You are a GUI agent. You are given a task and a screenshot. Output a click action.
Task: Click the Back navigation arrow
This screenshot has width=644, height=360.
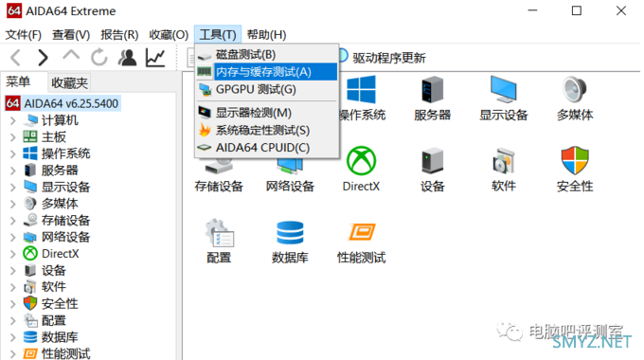[15, 58]
